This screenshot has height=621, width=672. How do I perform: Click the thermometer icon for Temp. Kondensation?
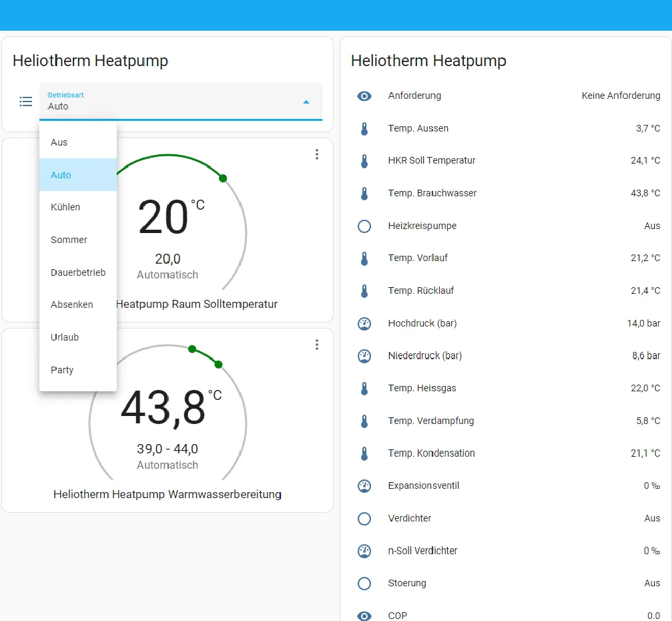[x=364, y=453]
